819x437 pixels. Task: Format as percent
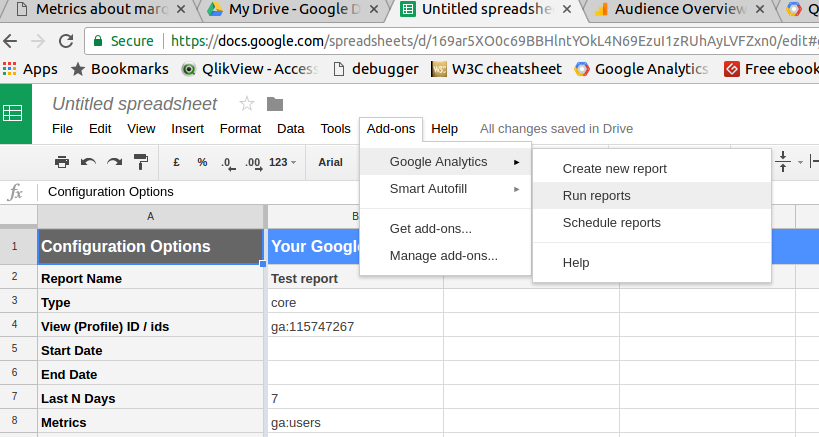[x=202, y=162]
